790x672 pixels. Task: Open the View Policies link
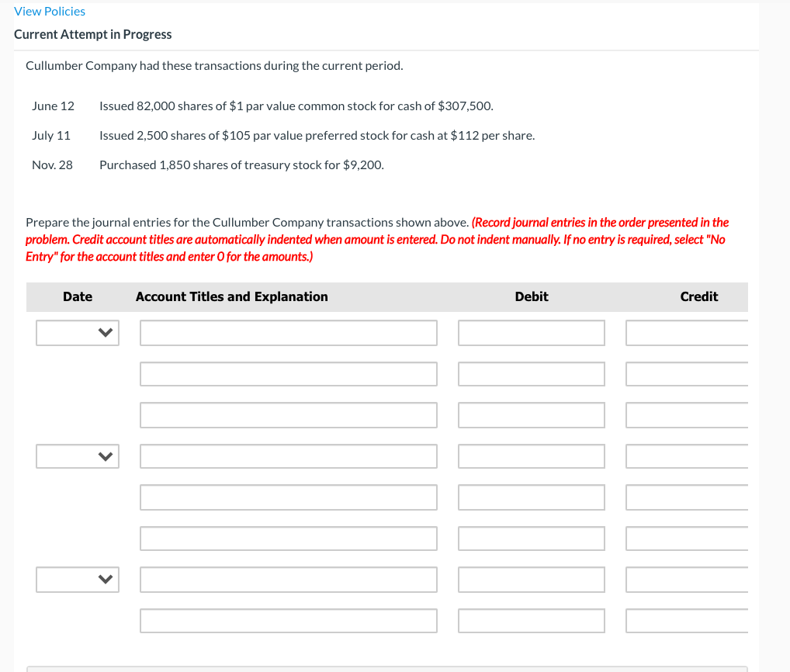49,11
